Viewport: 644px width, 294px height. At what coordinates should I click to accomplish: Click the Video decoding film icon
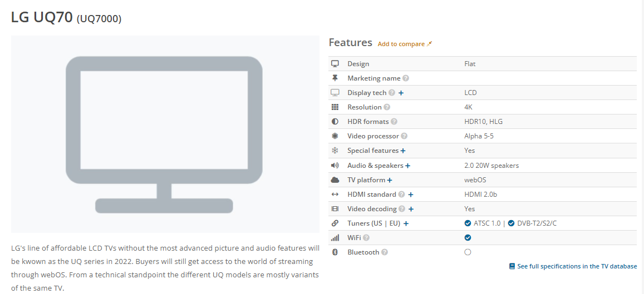[335, 209]
